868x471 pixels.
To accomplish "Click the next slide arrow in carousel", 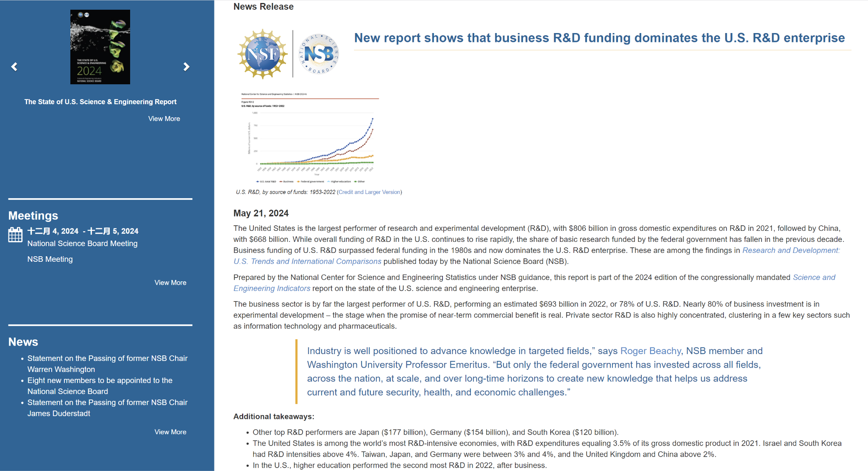I will pyautogui.click(x=186, y=67).
